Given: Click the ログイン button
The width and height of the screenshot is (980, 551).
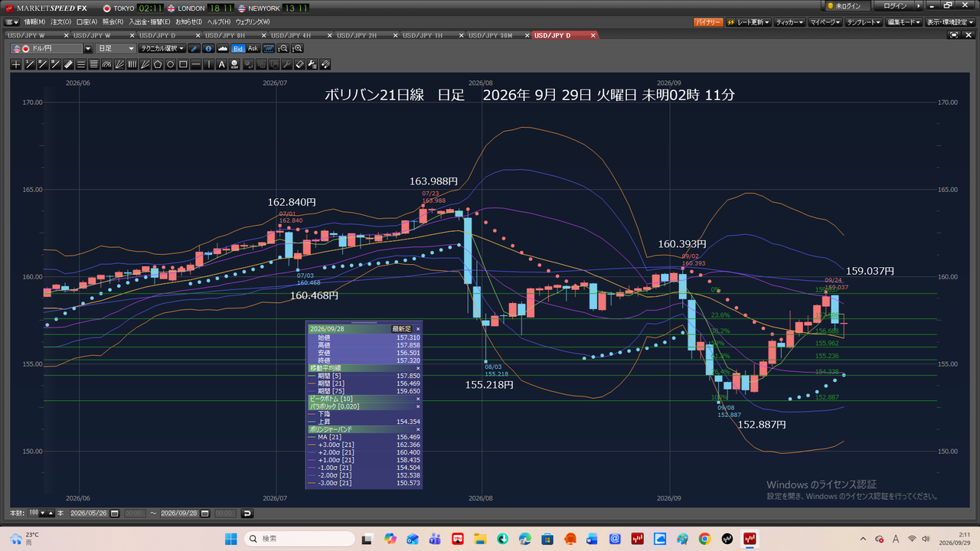Looking at the screenshot, I should [894, 5].
